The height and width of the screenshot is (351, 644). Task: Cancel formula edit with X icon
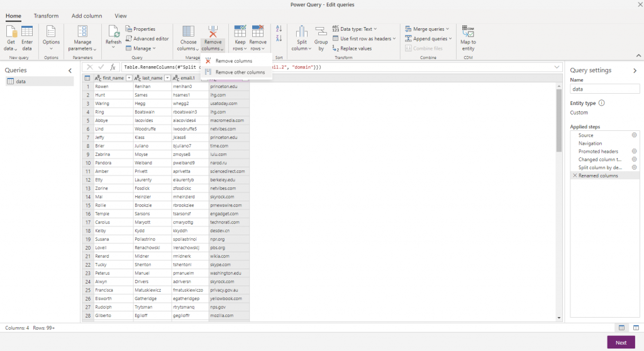coord(89,67)
